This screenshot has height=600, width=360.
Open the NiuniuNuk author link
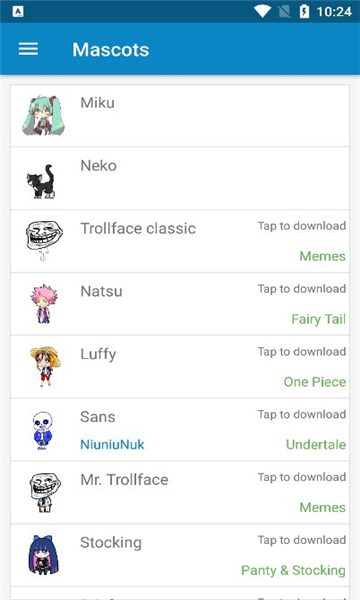[112, 444]
